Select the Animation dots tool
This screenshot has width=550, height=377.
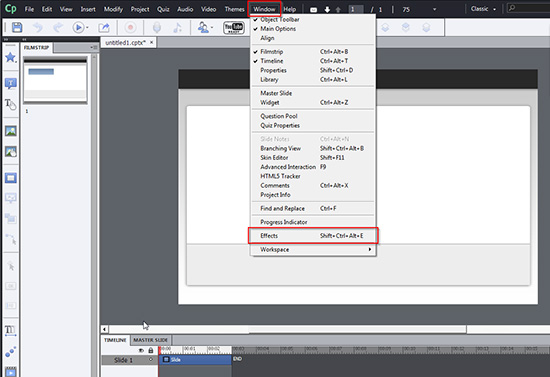[x=11, y=351]
